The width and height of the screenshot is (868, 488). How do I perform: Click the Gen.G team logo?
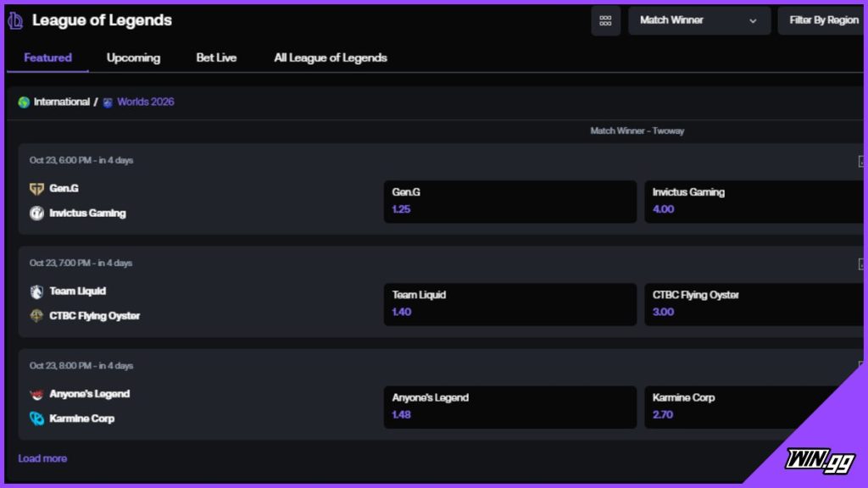coord(36,189)
